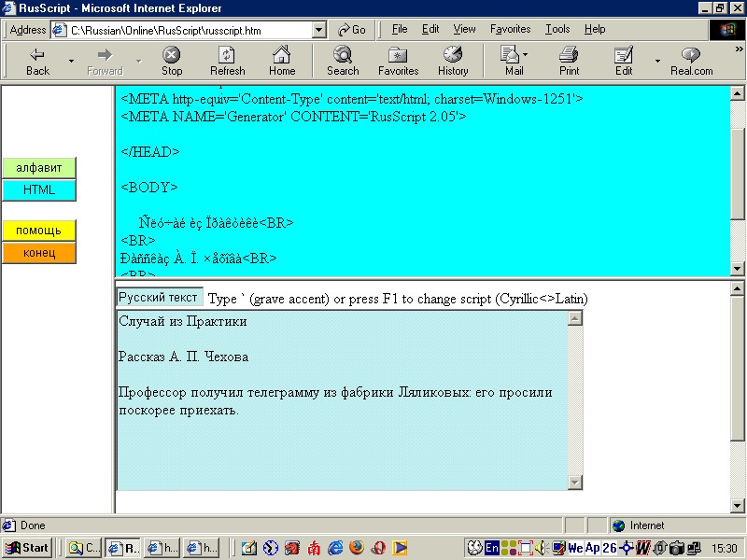Open the Tools menu
Image resolution: width=747 pixels, height=560 pixels.
[557, 30]
